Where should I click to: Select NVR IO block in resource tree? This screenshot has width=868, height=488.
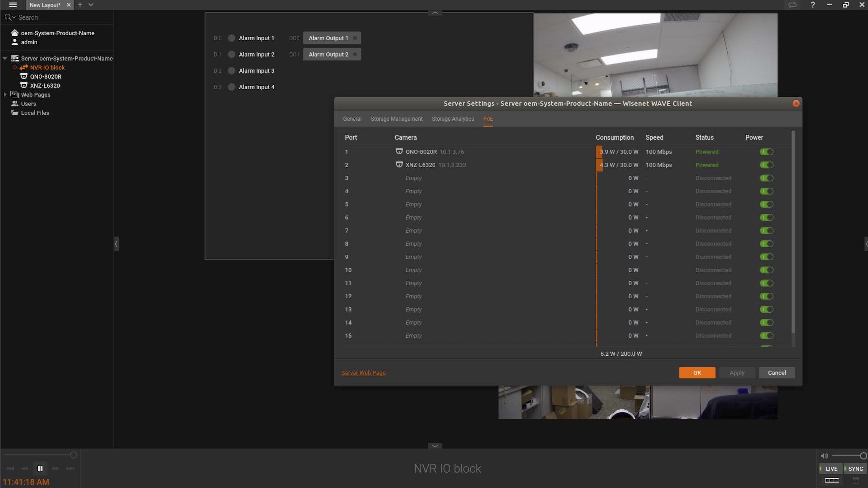pyautogui.click(x=47, y=67)
